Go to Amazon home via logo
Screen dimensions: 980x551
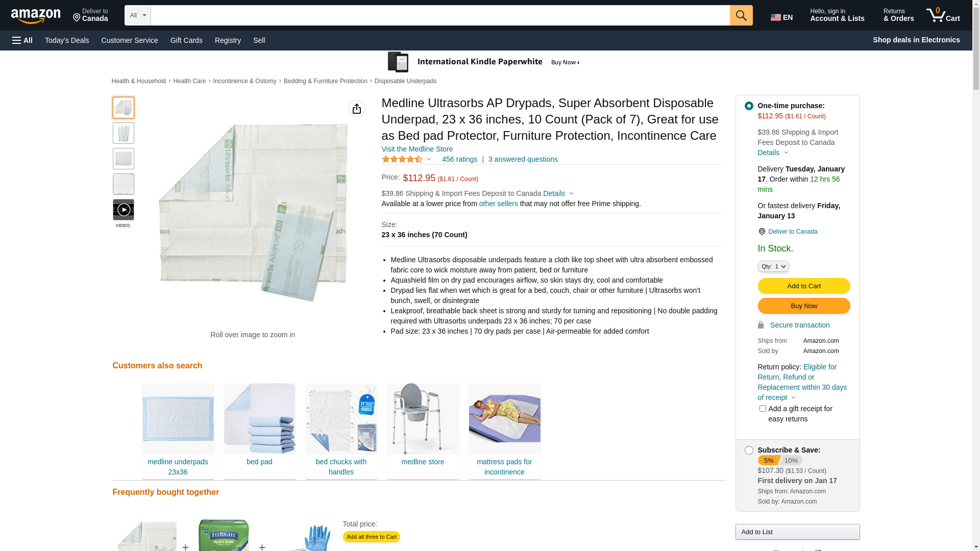tap(36, 16)
